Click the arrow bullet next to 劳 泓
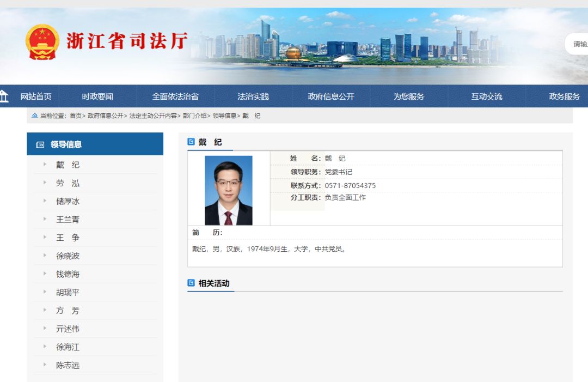The width and height of the screenshot is (588, 382). pos(45,183)
